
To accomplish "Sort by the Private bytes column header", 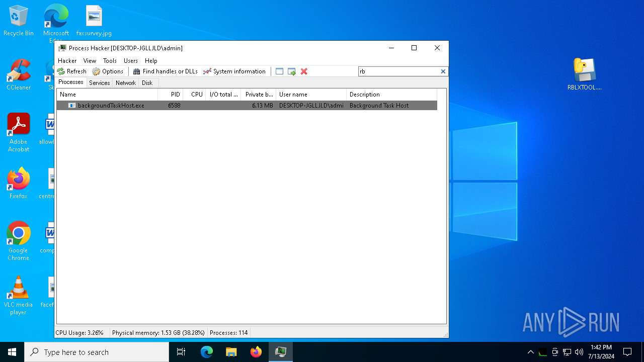I will (259, 95).
